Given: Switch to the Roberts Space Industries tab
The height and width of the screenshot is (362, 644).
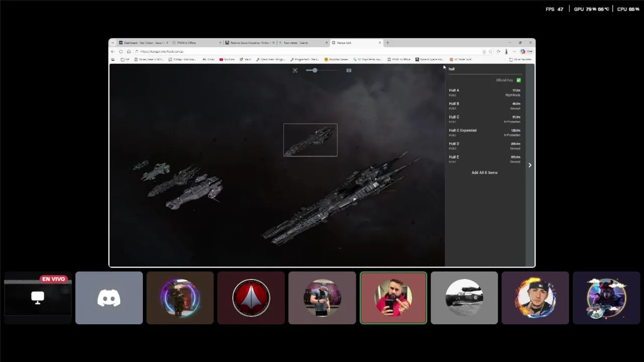Looking at the screenshot, I should coord(251,43).
